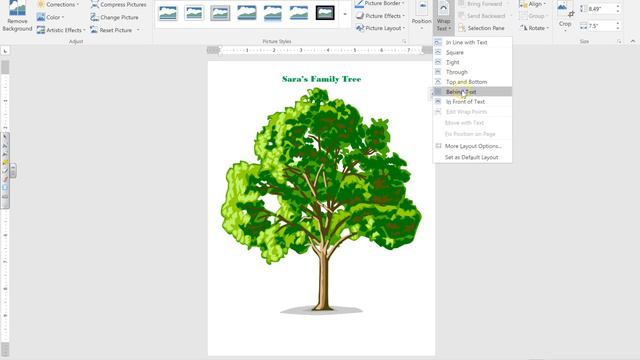This screenshot has width=640, height=360.
Task: Click the Artistic Effects icon
Action: tap(41, 30)
